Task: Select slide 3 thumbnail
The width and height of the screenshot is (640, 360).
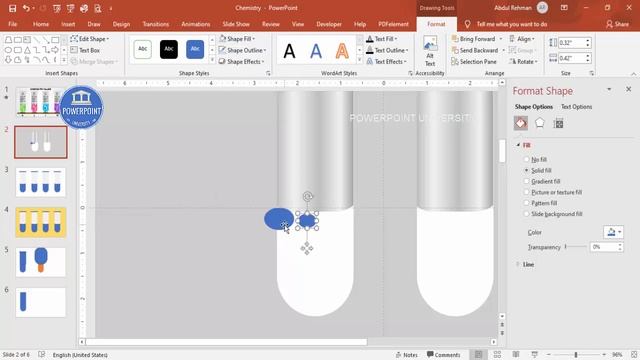Action: tap(40, 182)
